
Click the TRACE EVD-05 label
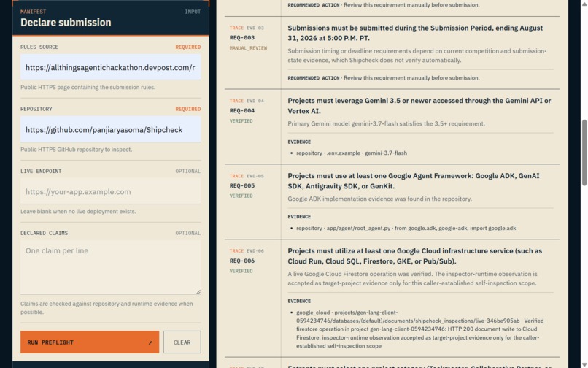tap(247, 176)
